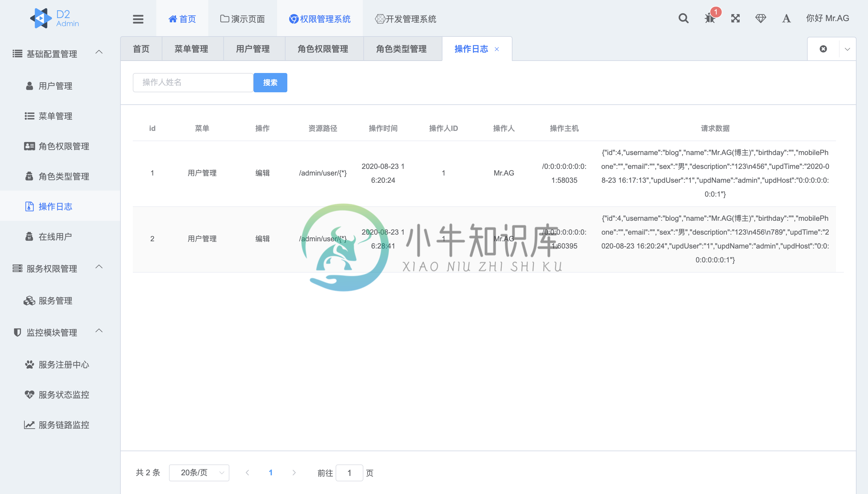Click the close-all tabs circle-x icon

click(823, 49)
